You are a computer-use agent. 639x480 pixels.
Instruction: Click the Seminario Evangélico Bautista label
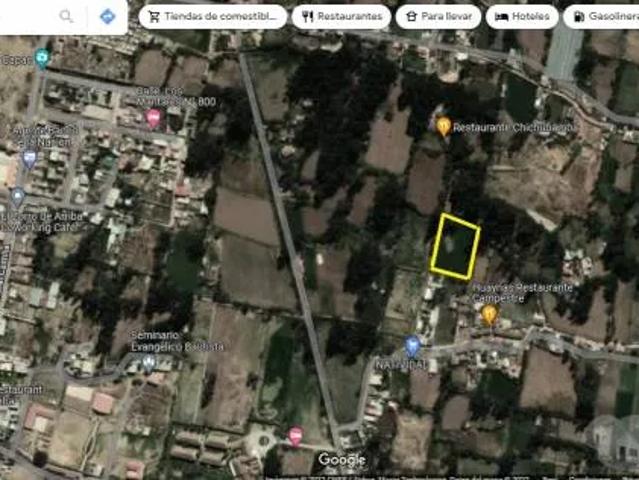tap(177, 341)
